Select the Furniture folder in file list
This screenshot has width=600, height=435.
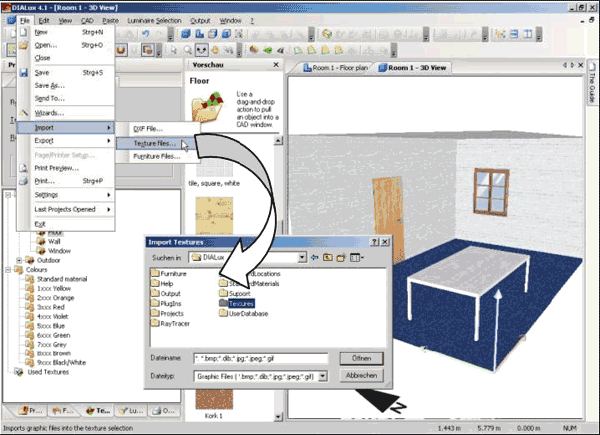172,273
